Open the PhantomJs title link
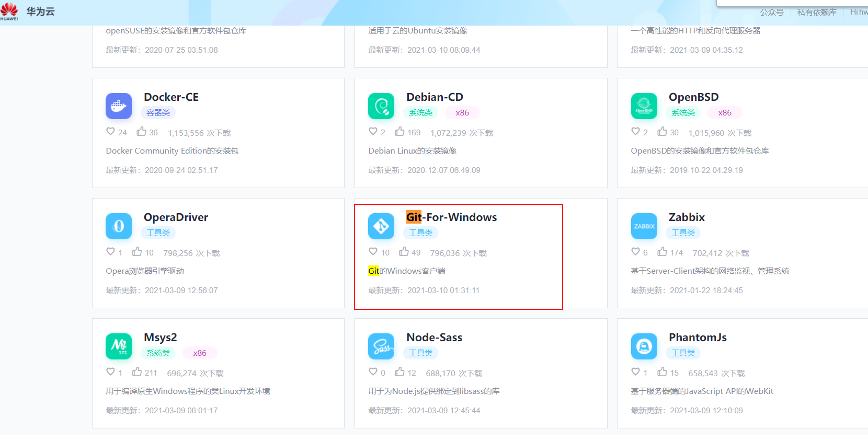The image size is (868, 442). tap(698, 338)
